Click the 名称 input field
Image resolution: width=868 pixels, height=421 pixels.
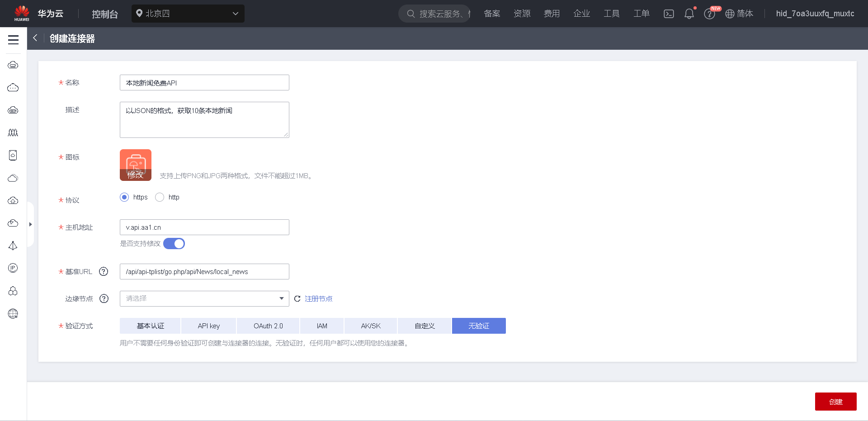click(x=204, y=82)
